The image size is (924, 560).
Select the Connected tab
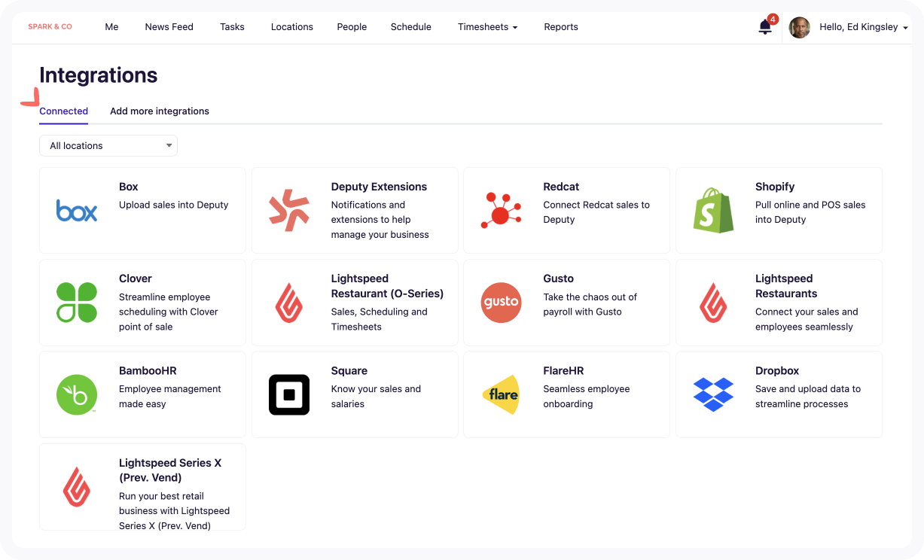[x=64, y=111]
